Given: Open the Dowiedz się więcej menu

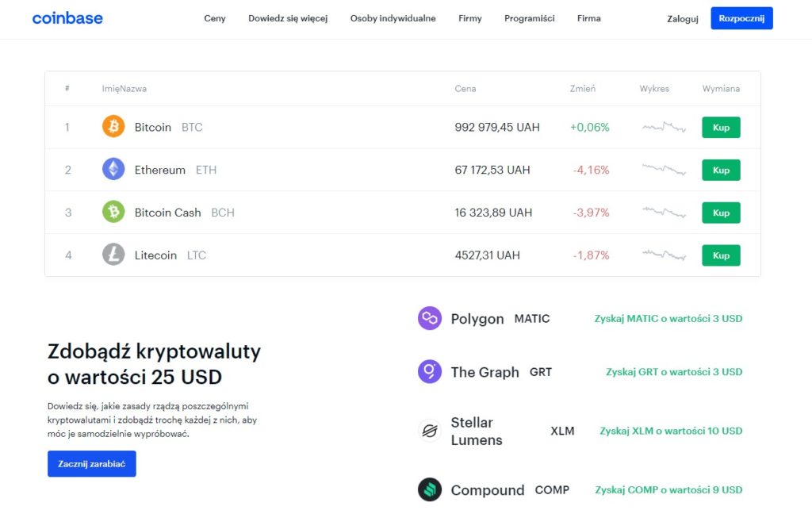Looking at the screenshot, I should point(289,17).
